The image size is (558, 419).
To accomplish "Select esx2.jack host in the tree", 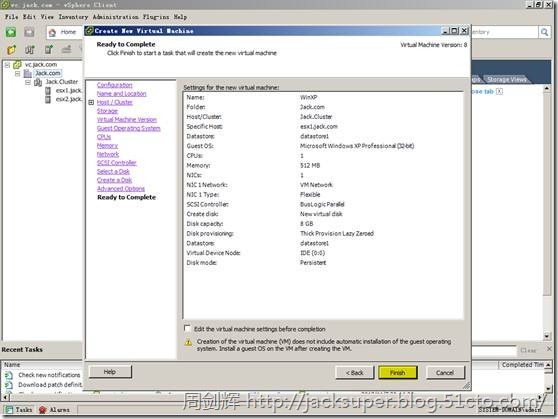I will click(68, 99).
